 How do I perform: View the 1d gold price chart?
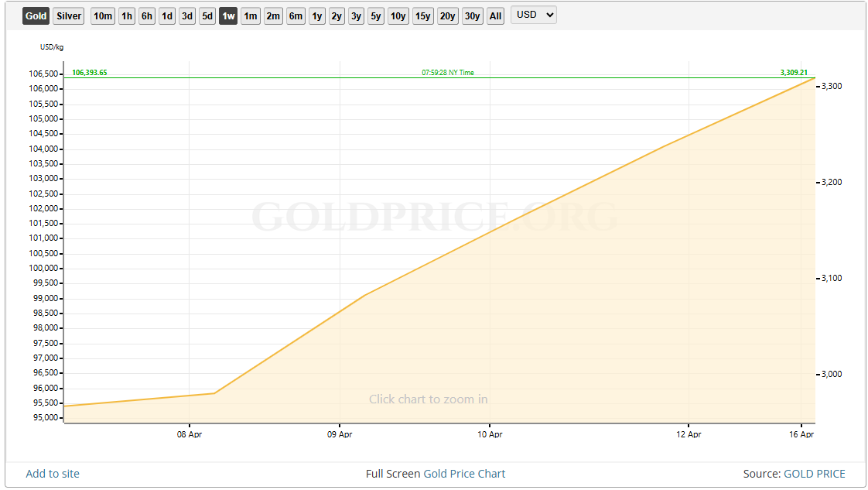pyautogui.click(x=166, y=15)
